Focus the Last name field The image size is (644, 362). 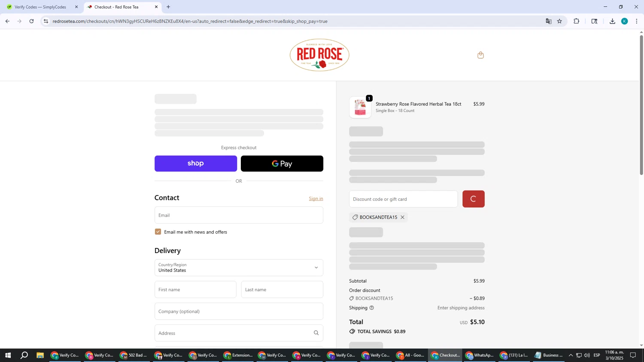[282, 290]
